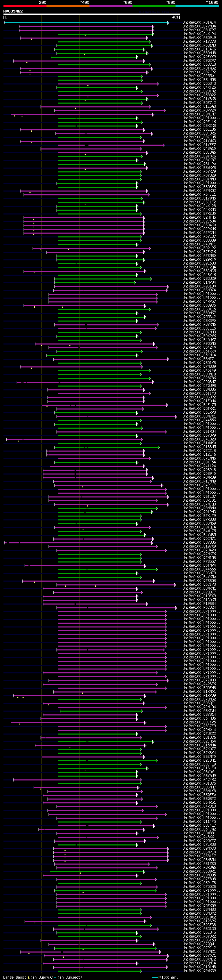Click the white query length bar
This screenshot has height=980, width=222.
(92, 15)
